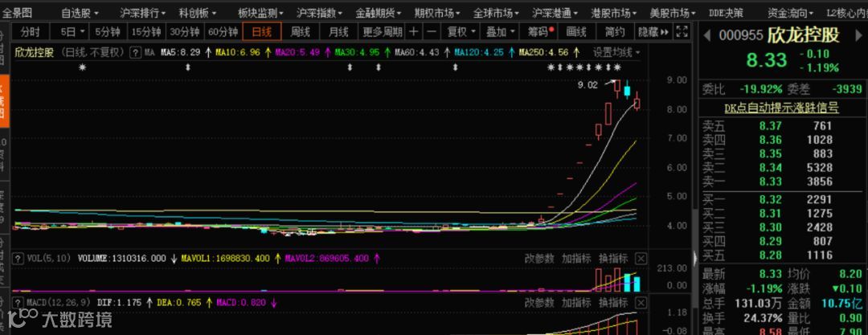Open the help icon for MACD(12,26,9) indicator

18,303
